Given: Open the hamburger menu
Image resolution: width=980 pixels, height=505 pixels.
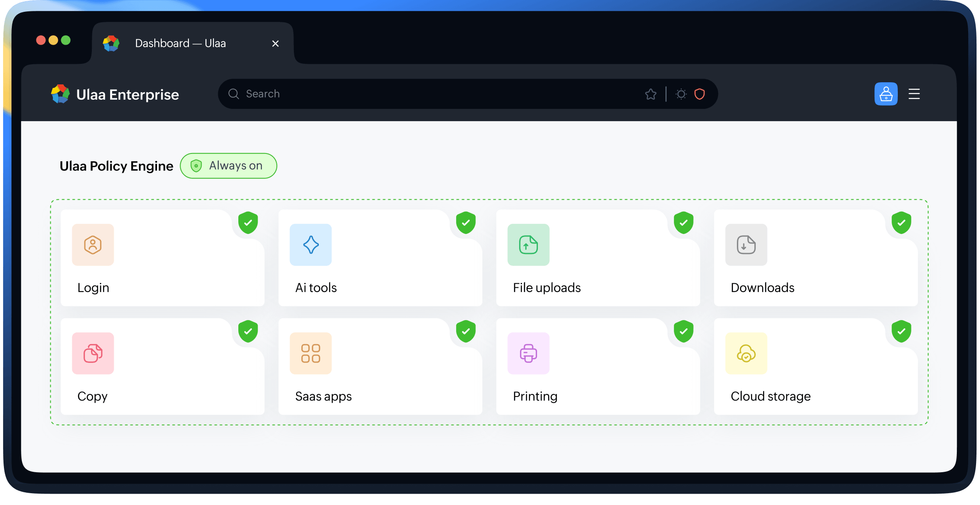Looking at the screenshot, I should 914,94.
